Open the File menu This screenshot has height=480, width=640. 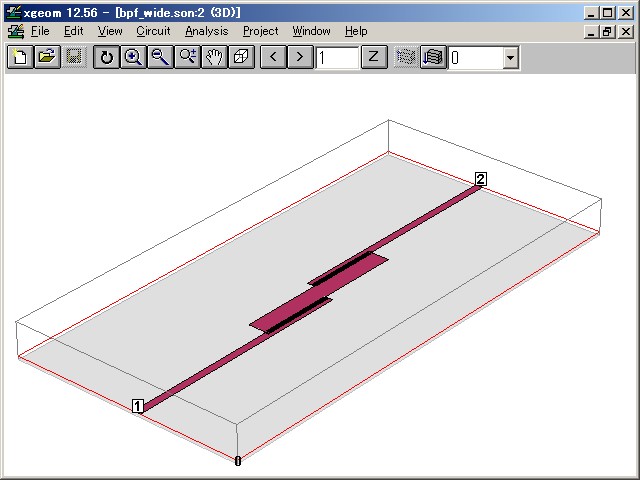click(40, 31)
